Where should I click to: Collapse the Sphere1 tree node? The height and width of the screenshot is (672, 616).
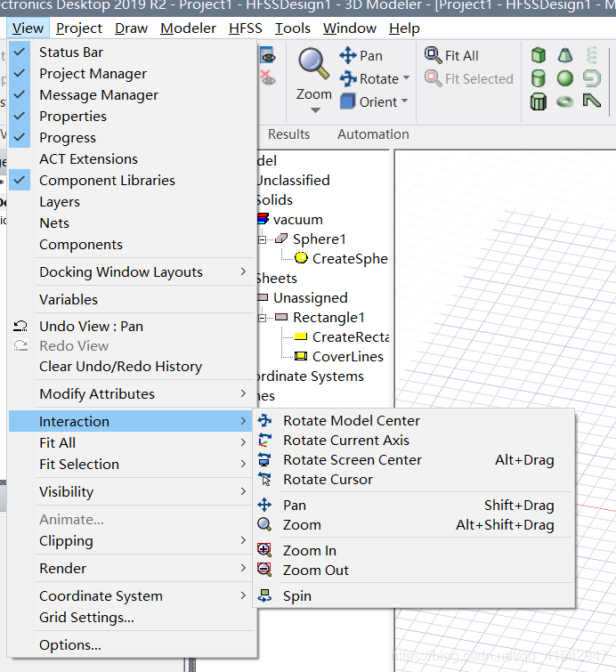[x=263, y=239]
